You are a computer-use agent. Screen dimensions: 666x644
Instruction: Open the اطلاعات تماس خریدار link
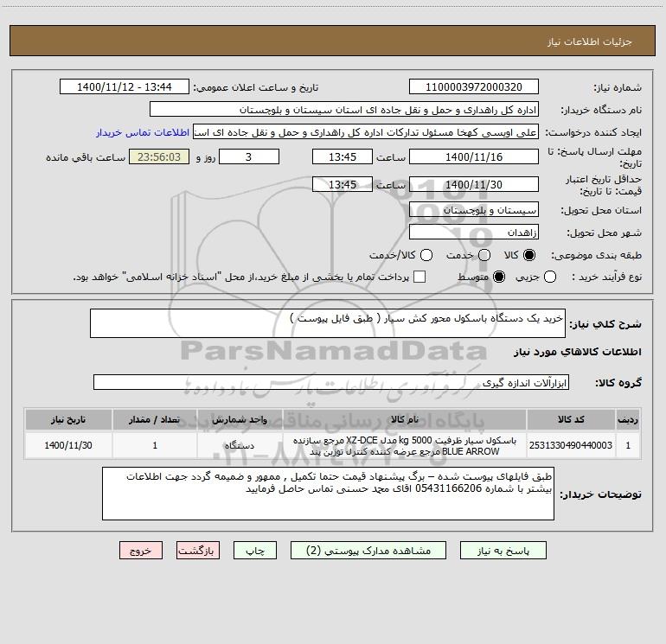pos(143,132)
